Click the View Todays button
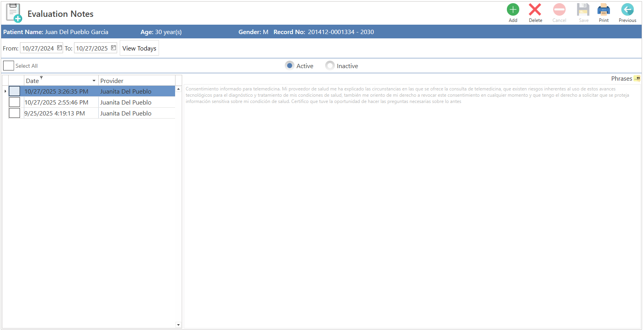644x332 pixels. [x=139, y=48]
